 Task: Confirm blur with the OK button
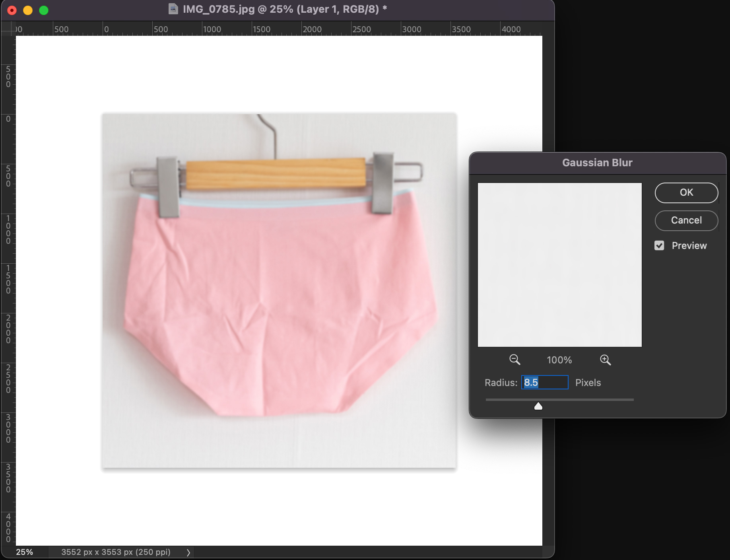click(x=686, y=192)
